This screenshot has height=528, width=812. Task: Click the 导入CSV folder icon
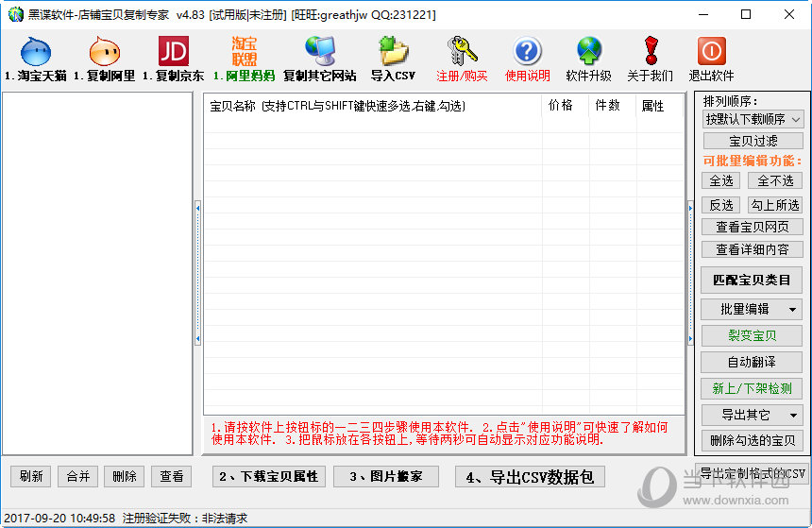392,52
